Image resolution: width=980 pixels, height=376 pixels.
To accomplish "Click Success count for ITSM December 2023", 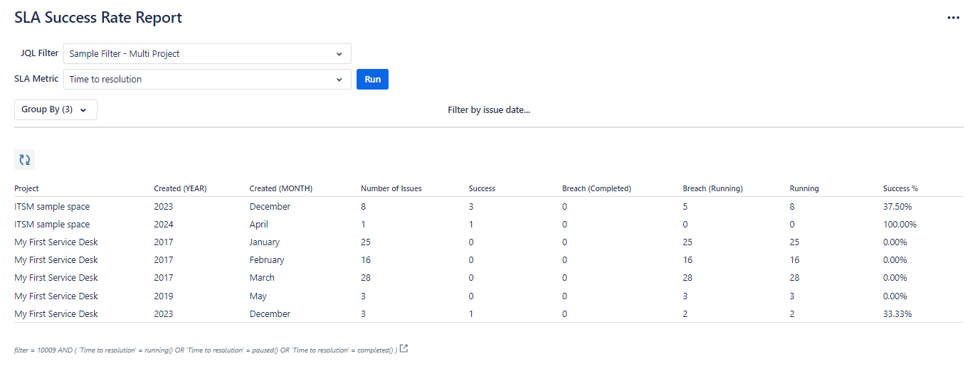I will [x=471, y=207].
